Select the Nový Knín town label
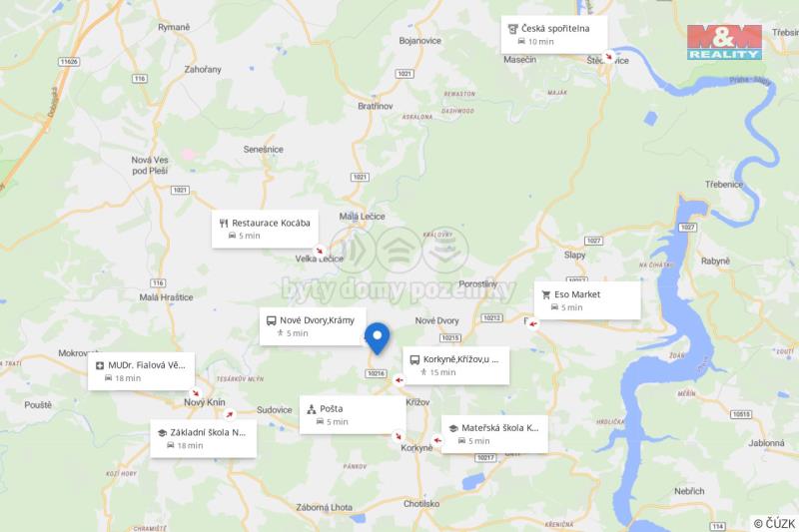This screenshot has height=532, width=799. tap(205, 402)
